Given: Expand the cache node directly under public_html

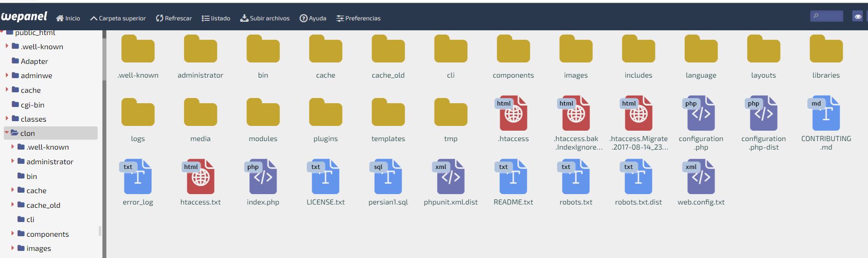Looking at the screenshot, I should point(7,89).
